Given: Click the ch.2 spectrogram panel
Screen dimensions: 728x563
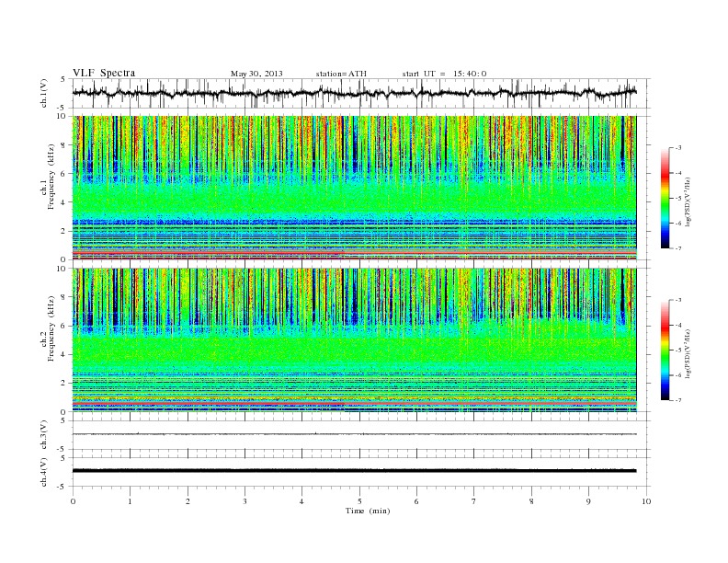Looking at the screenshot, I should point(354,340).
